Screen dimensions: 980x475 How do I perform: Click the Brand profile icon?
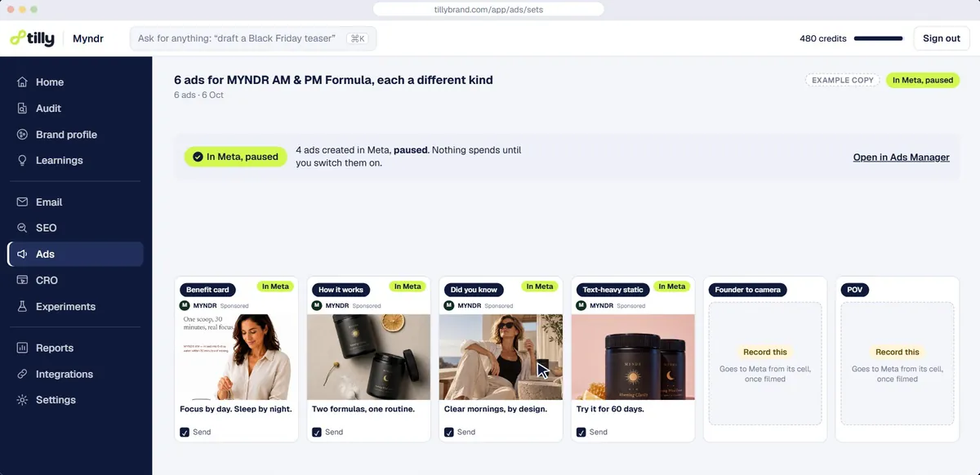[22, 135]
